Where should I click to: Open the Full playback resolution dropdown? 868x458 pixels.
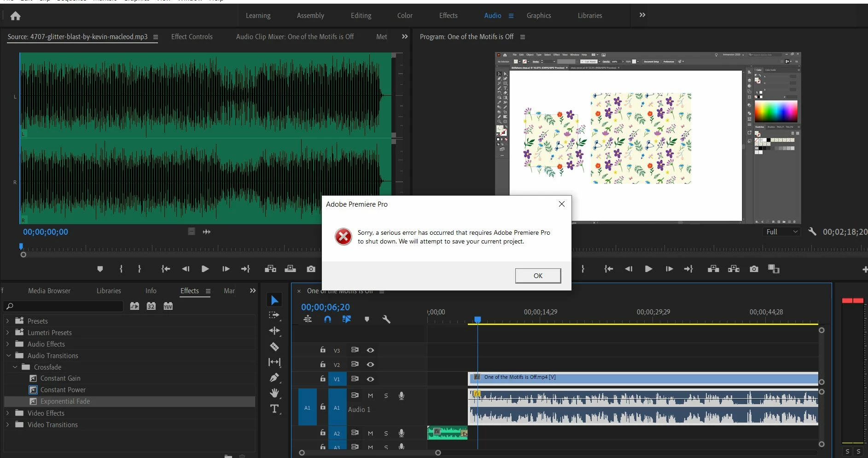781,232
